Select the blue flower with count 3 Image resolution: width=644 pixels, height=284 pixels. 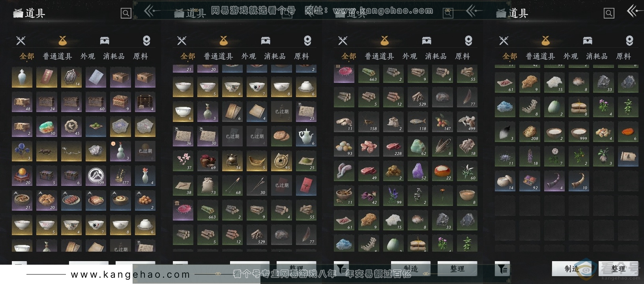point(22,151)
